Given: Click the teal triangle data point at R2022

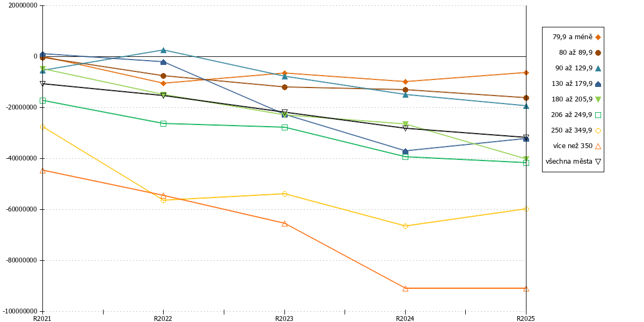Looking at the screenshot, I should coord(163,50).
